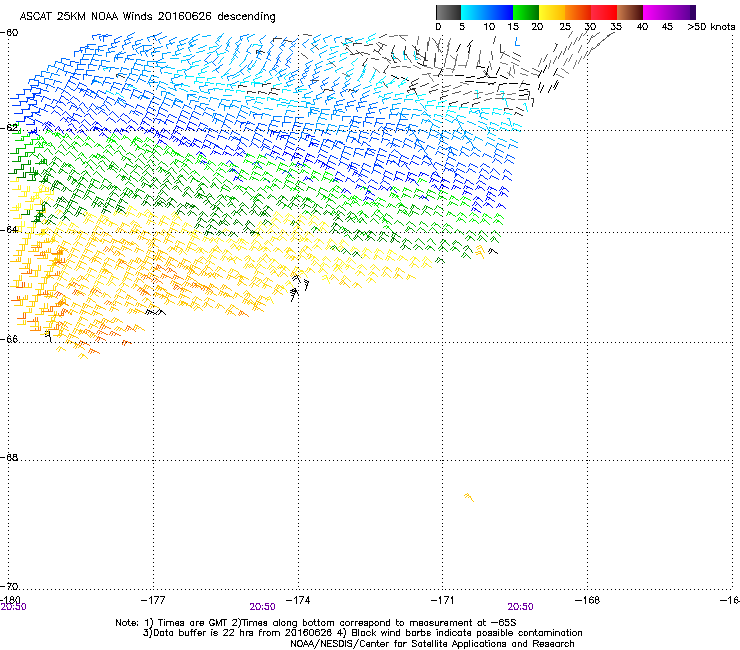Click the '-174' longitude axis label
The width and height of the screenshot is (740, 650).
click(x=298, y=600)
